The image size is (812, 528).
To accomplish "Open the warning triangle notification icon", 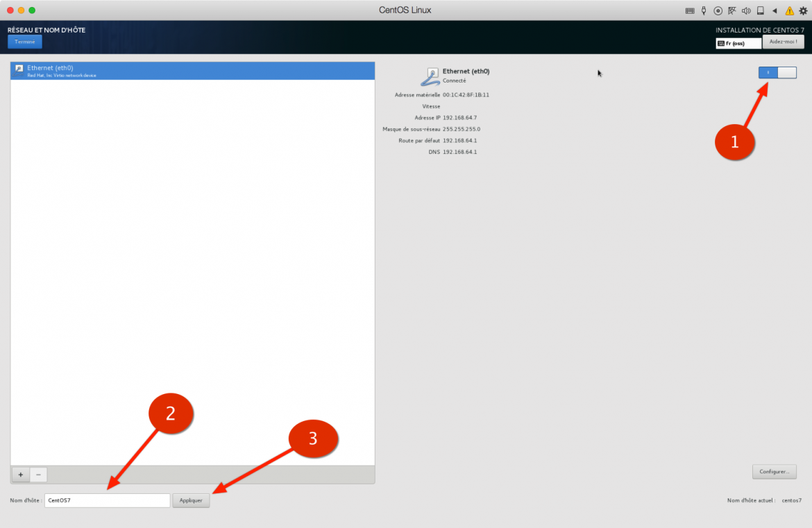I will (x=790, y=10).
